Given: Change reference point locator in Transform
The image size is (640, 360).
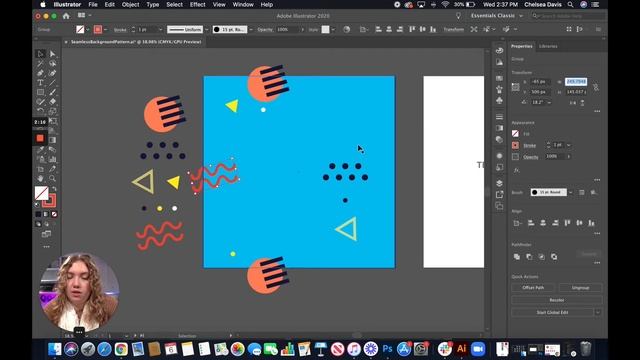Looking at the screenshot, I should click(x=516, y=87).
